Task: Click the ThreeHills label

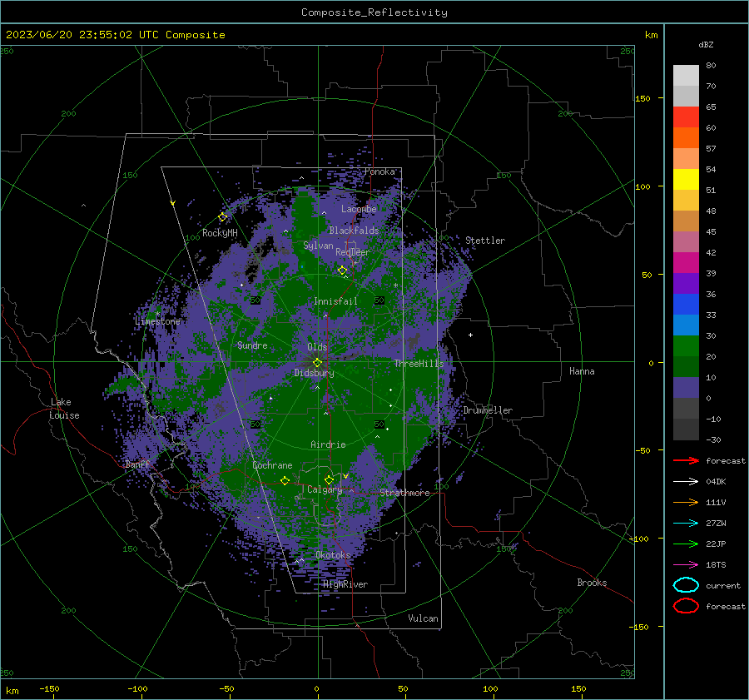Action: click(419, 364)
